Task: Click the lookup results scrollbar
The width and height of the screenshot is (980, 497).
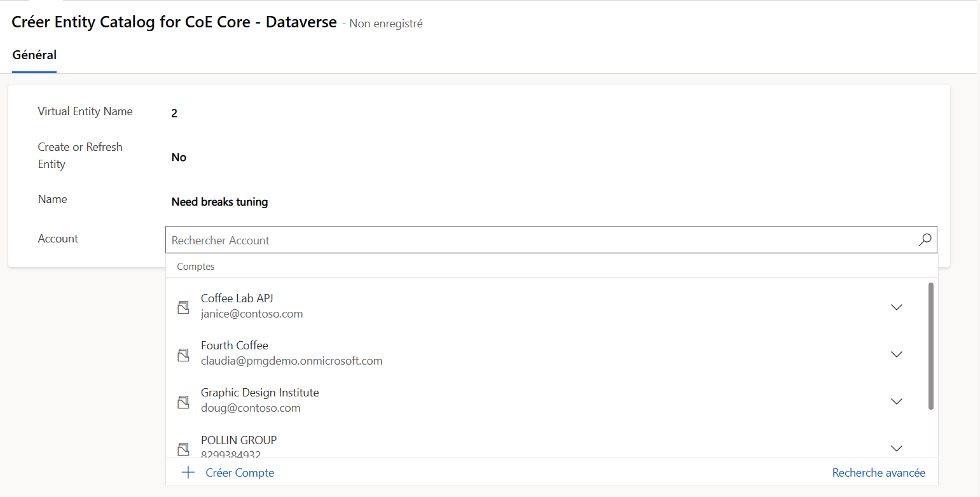Action: (931, 346)
